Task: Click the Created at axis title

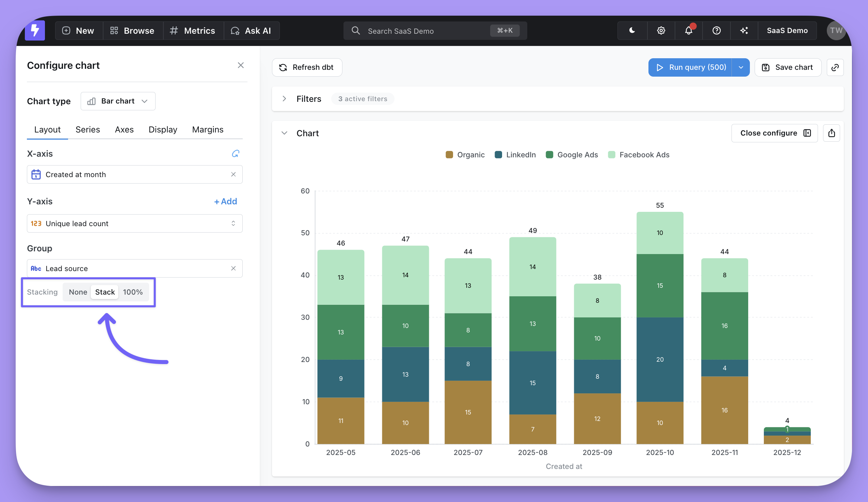Action: click(x=564, y=466)
